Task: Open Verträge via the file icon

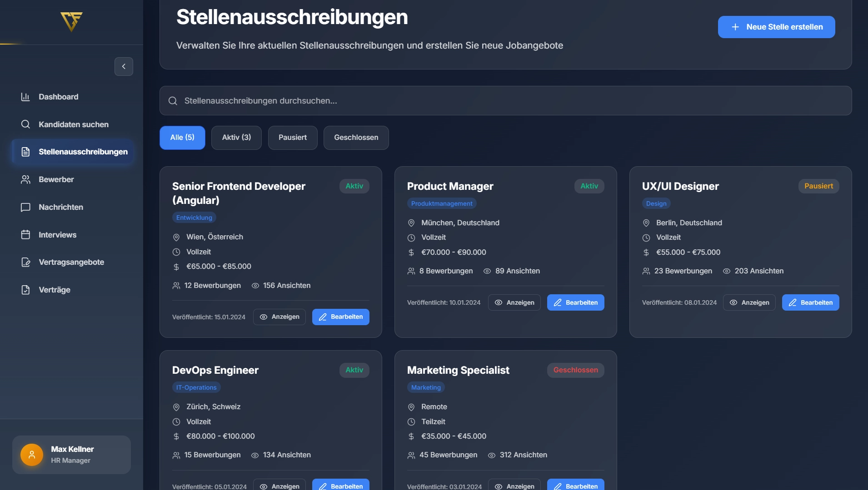Action: (x=25, y=290)
